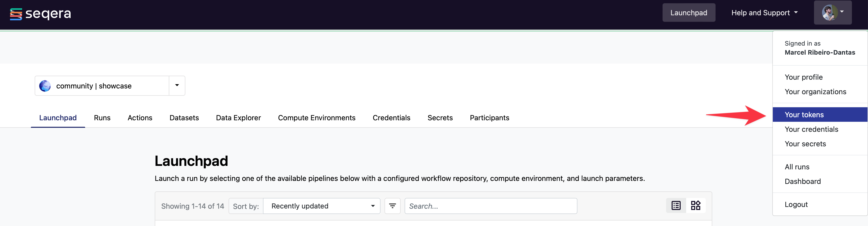
Task: Switch to the Runs tab
Action: click(x=102, y=118)
